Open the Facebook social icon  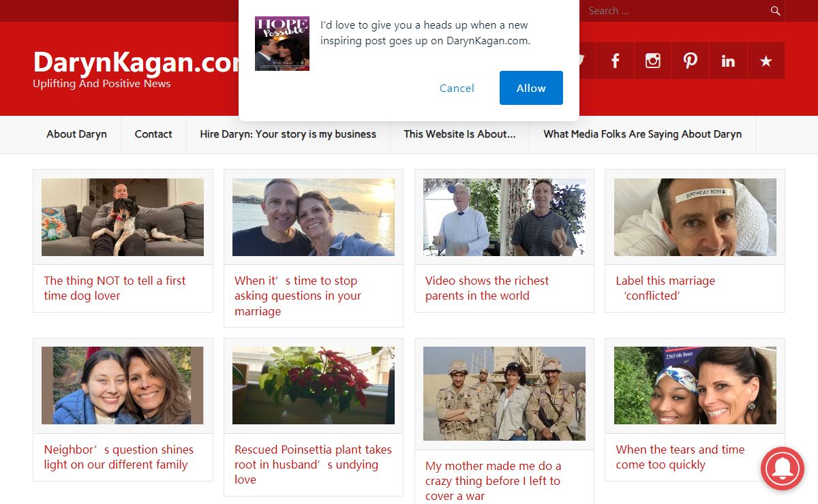(615, 61)
